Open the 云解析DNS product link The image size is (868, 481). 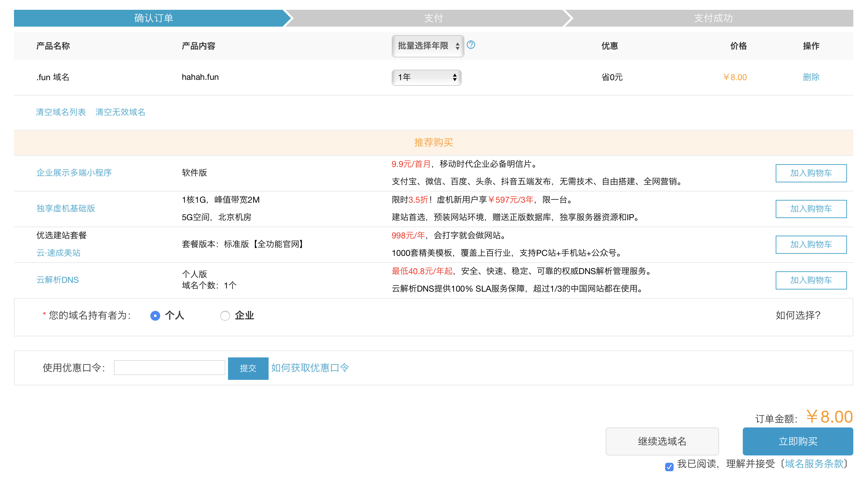[x=57, y=280]
